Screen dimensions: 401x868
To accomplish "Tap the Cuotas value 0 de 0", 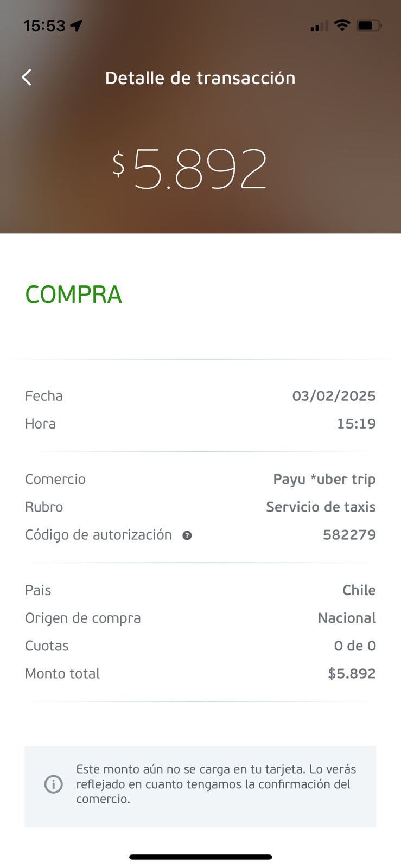I will coord(355,646).
